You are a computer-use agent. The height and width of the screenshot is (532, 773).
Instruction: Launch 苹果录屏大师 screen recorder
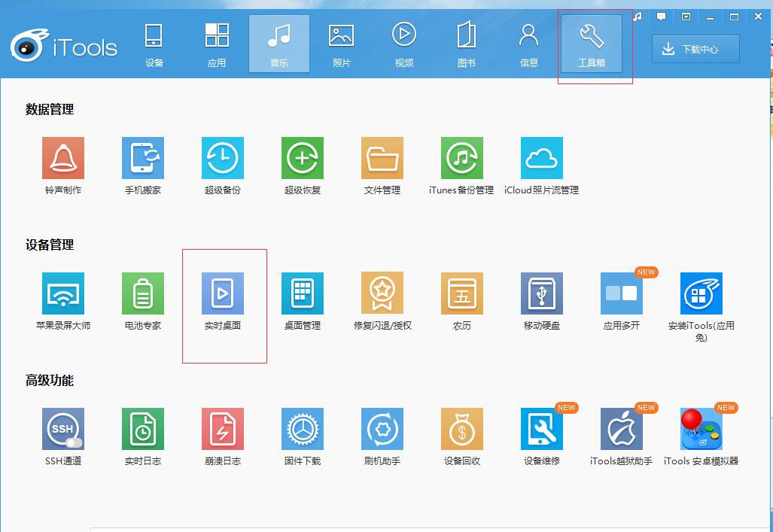tap(63, 293)
